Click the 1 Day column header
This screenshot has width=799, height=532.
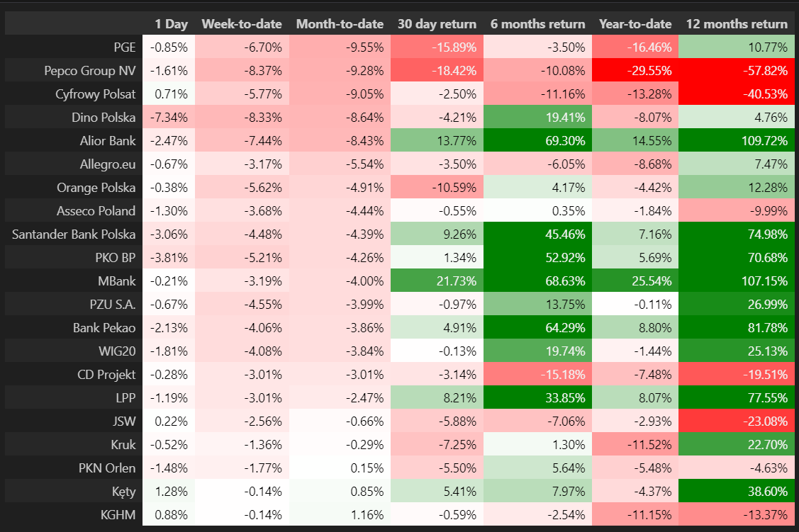click(171, 24)
